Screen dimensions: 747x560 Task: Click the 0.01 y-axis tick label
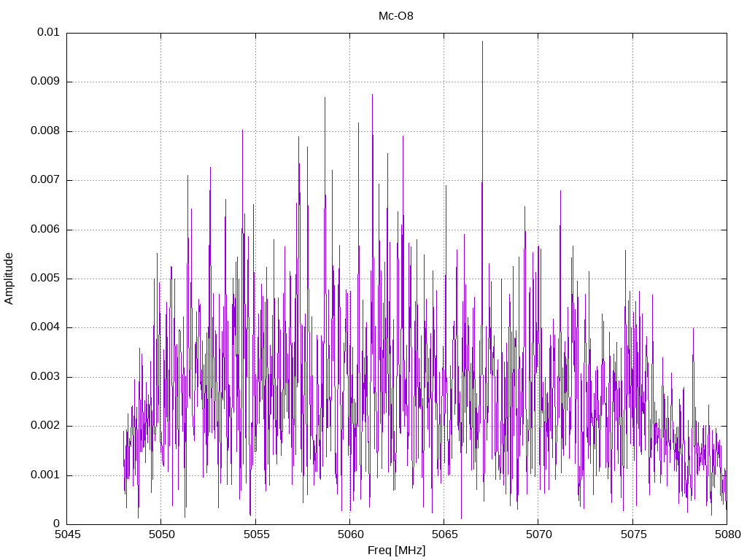pyautogui.click(x=48, y=32)
